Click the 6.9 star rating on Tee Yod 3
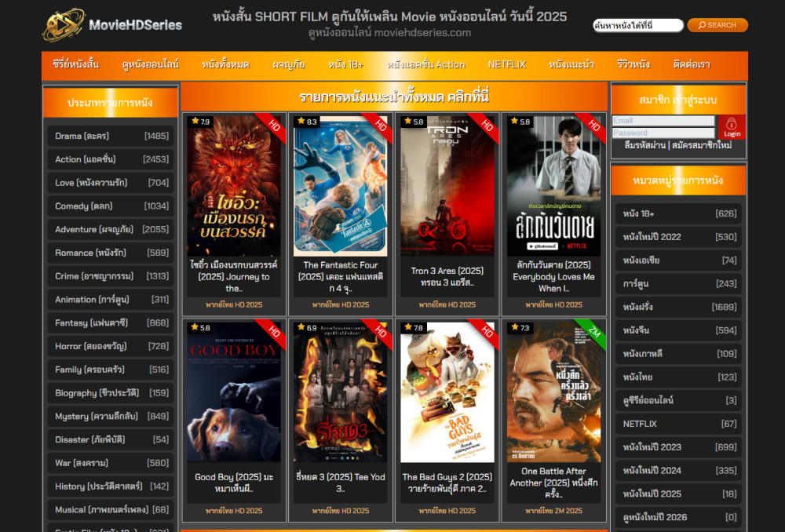 click(x=307, y=328)
